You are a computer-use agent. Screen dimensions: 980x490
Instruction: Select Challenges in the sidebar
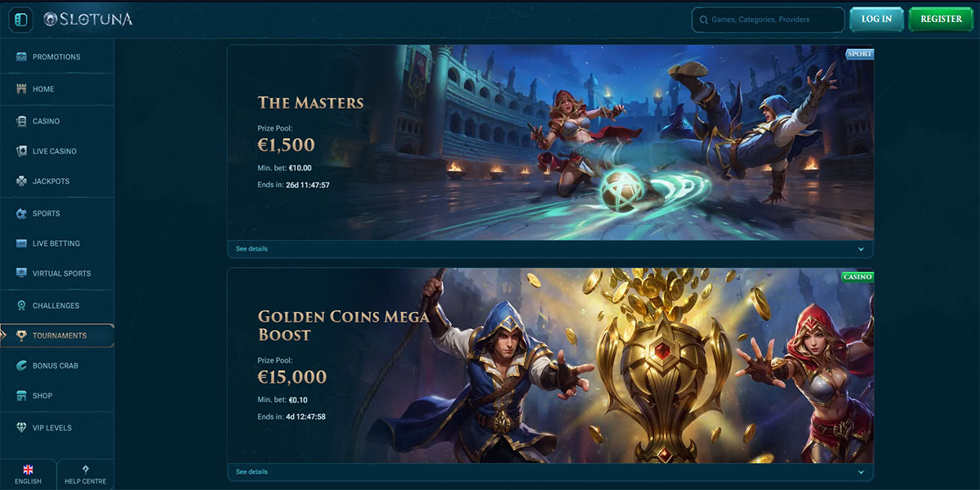click(x=57, y=305)
